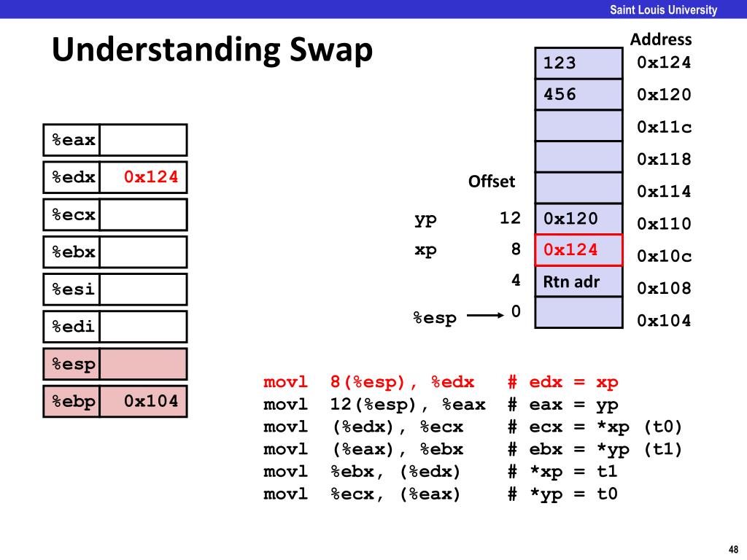
Task: Select the %esp register label in register table
Action: [72, 365]
